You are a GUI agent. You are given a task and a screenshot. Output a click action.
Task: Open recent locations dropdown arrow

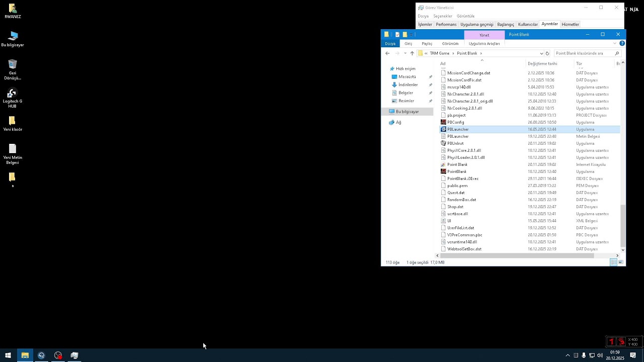405,53
